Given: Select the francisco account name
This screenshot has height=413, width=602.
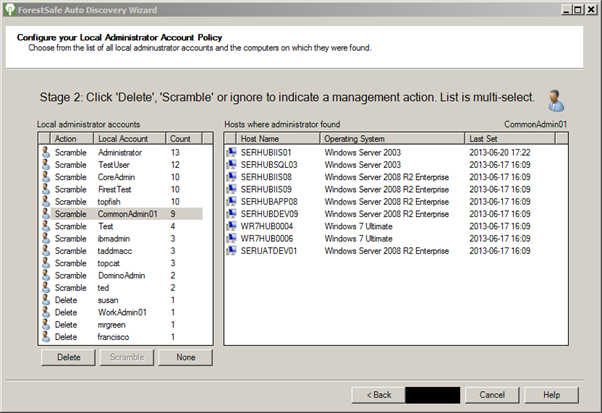Looking at the screenshot, I should [x=113, y=337].
